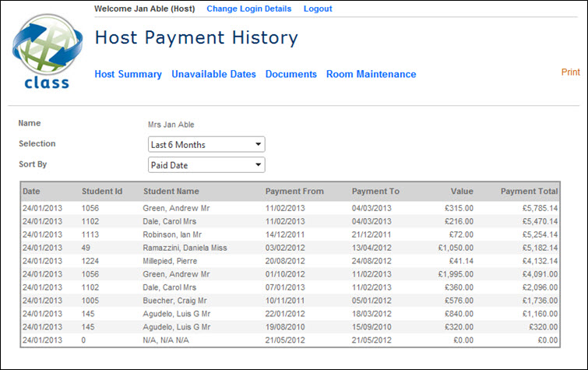Go to the Host Summary page

click(128, 75)
